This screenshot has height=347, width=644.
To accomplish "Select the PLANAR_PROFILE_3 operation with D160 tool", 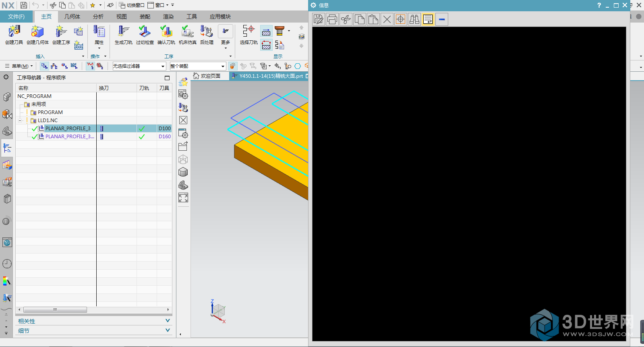I will pyautogui.click(x=69, y=137).
